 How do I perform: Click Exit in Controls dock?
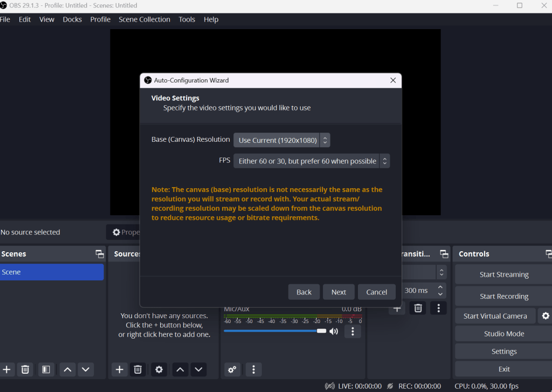click(x=504, y=369)
